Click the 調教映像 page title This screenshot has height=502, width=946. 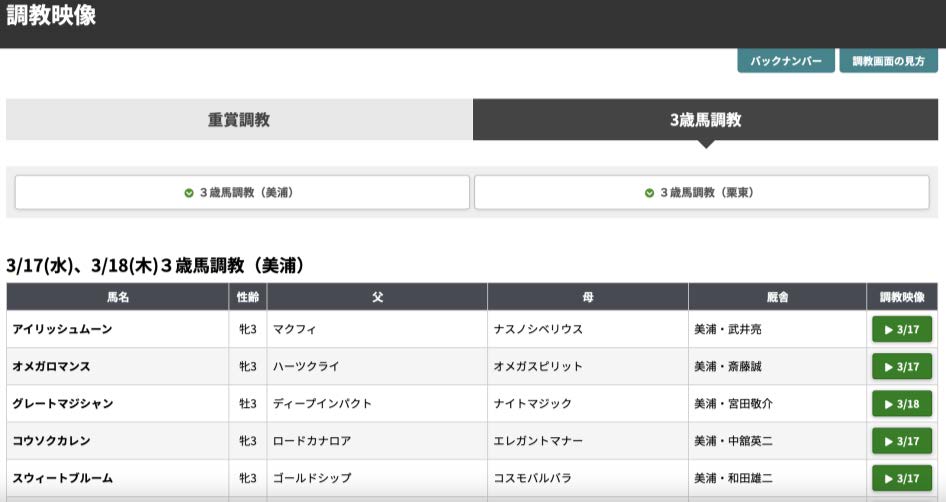click(51, 15)
